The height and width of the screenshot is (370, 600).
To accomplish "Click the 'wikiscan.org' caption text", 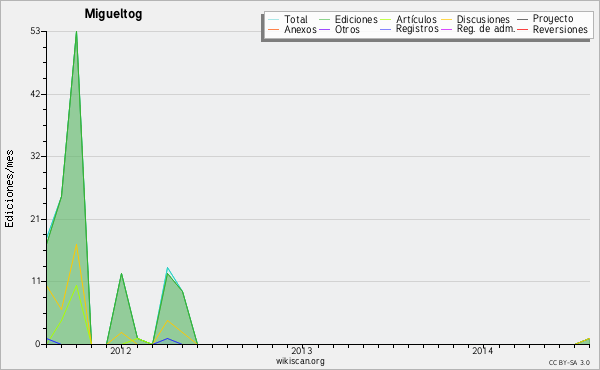I will coord(300,361).
